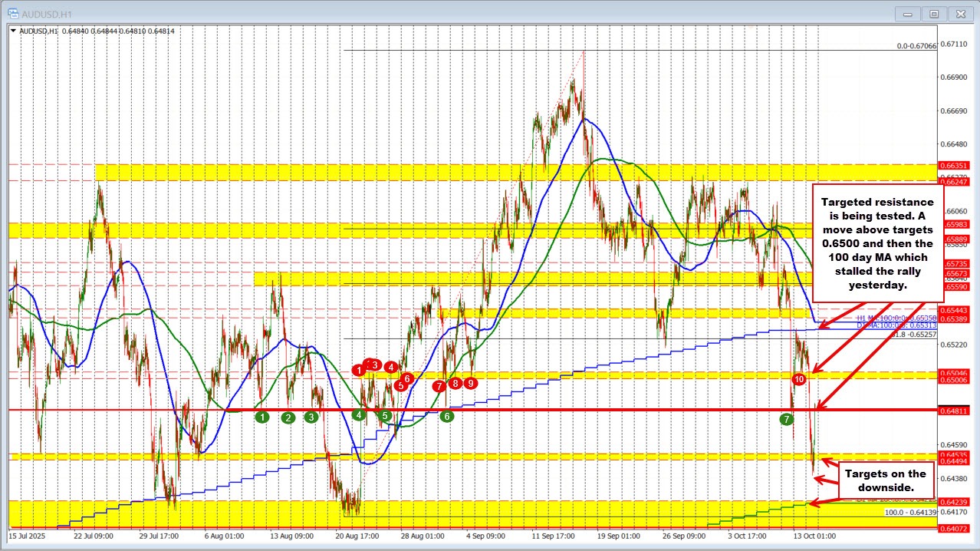Click the red circle marker numbered 4
This screenshot has width=980, height=551.
coord(391,367)
